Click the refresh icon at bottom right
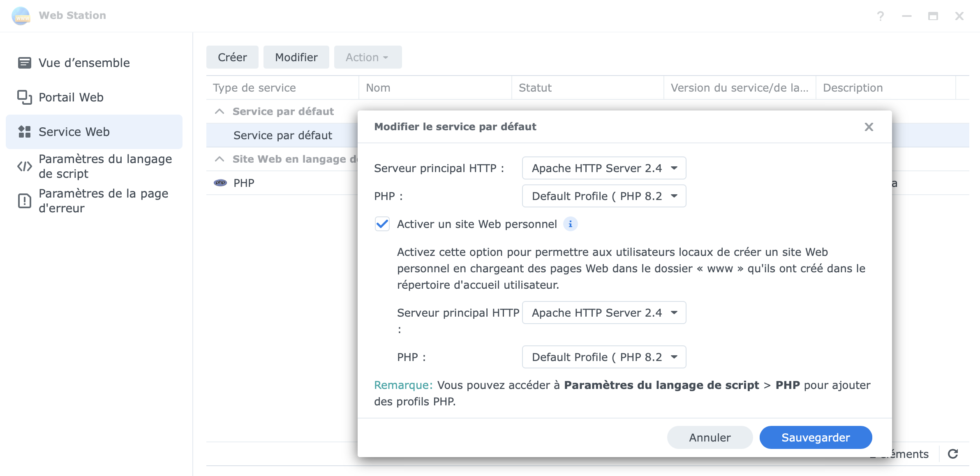The width and height of the screenshot is (980, 476). (x=953, y=454)
